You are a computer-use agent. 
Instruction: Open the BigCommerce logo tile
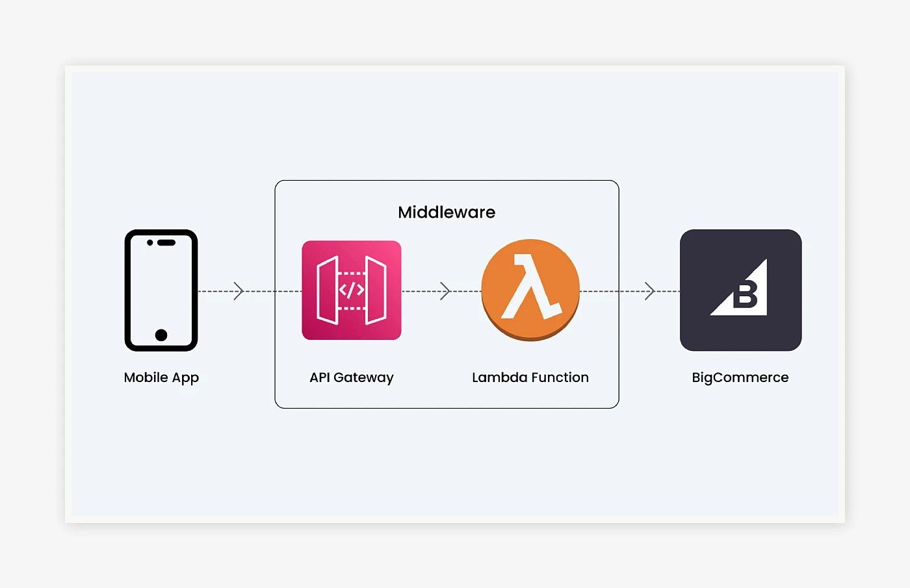[x=740, y=290]
